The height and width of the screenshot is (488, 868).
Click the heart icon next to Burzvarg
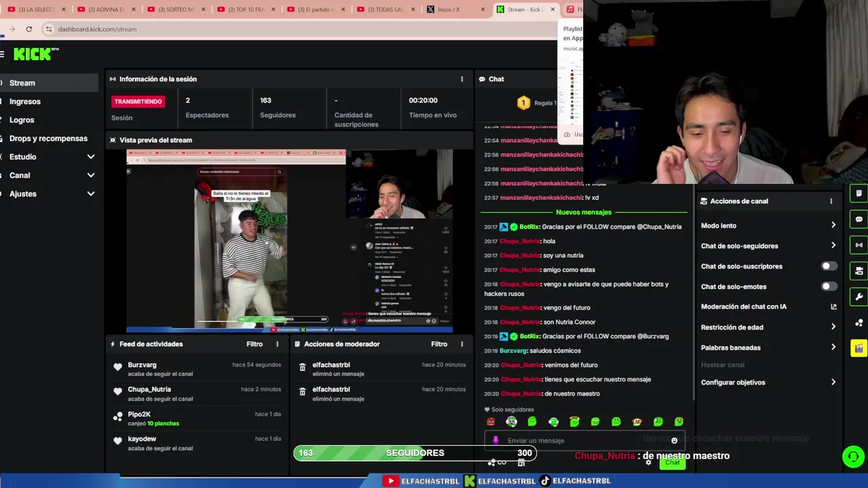click(118, 367)
